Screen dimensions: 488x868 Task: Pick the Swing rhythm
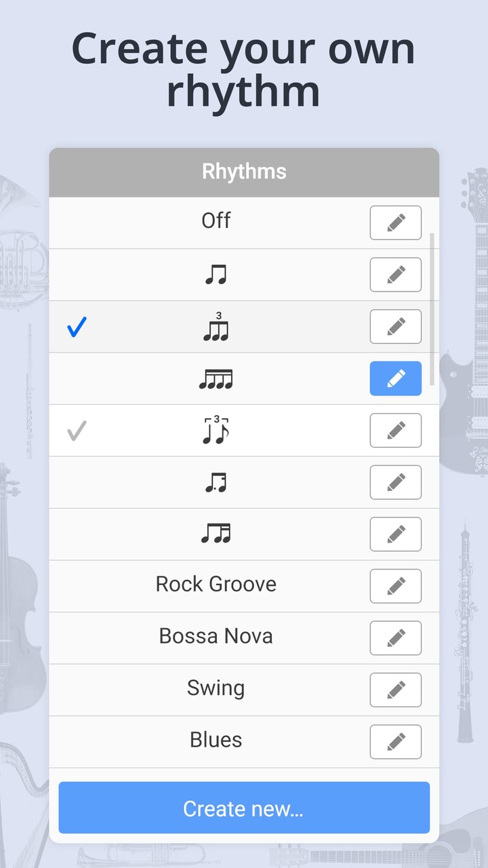(216, 688)
